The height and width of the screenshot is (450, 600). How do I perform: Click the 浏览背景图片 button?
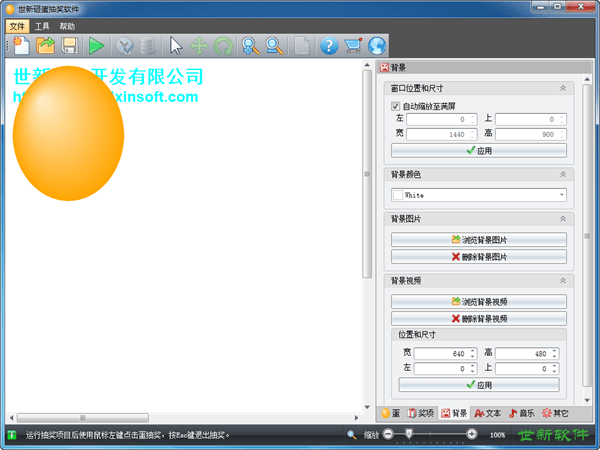pyautogui.click(x=478, y=240)
